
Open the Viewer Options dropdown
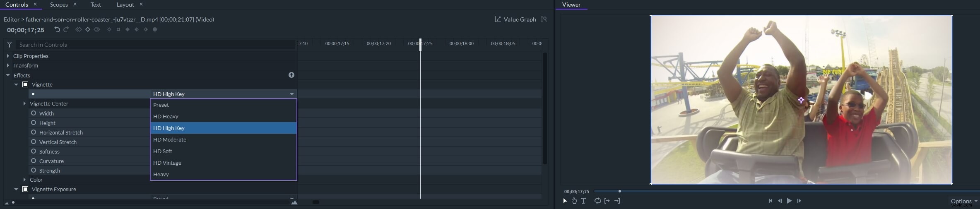(963, 201)
